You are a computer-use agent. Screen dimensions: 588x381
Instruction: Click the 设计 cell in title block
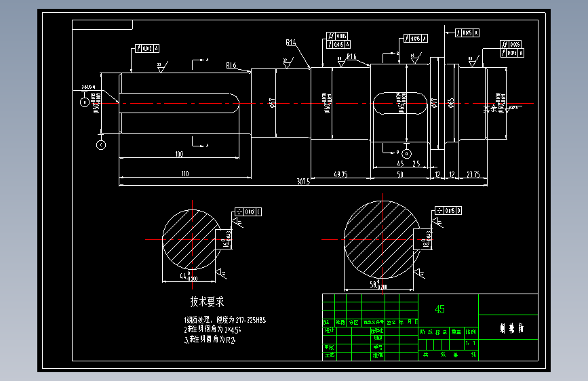click(x=329, y=330)
